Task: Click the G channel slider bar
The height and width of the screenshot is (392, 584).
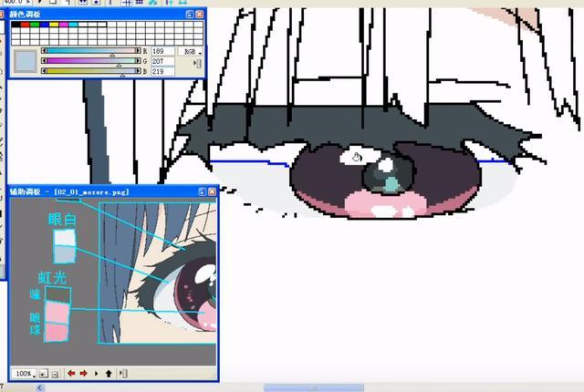Action: pos(91,60)
